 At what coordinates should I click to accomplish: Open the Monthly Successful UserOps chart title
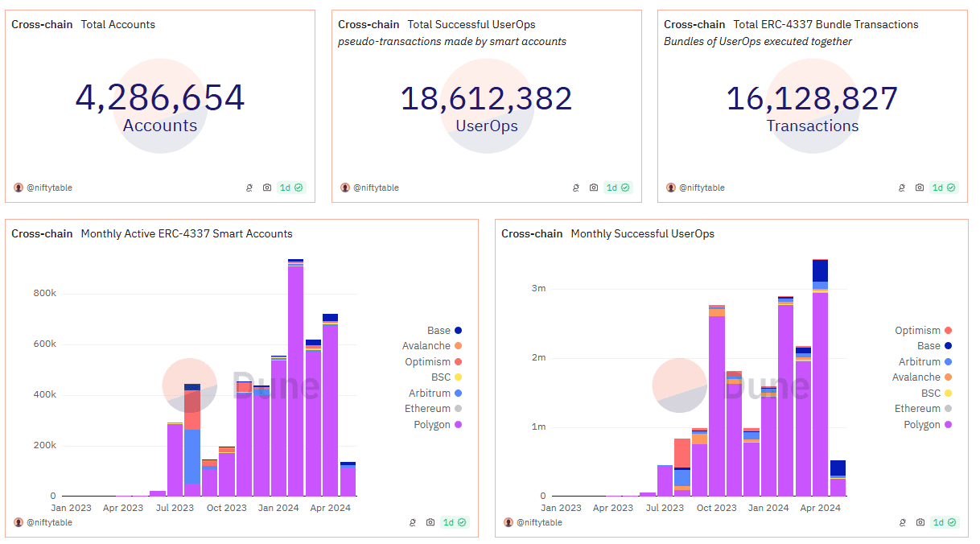pos(642,234)
